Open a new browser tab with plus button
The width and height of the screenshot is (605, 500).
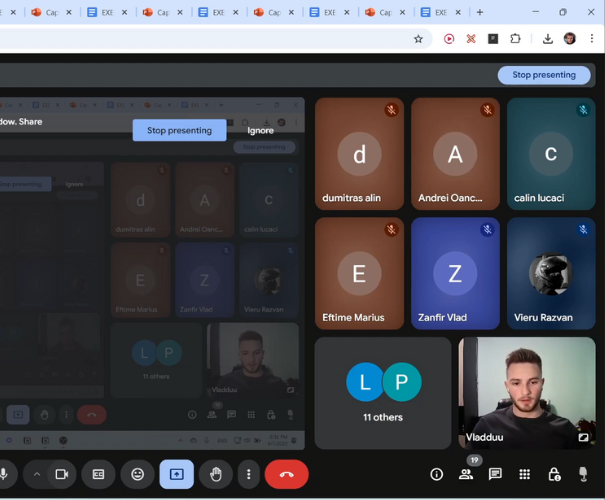click(x=480, y=12)
